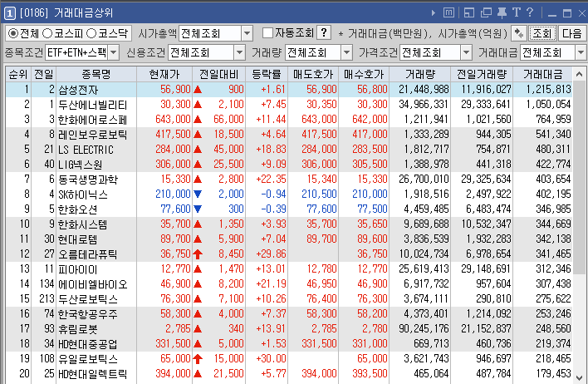The height and width of the screenshot is (384, 588).
Task: Click the 매수호가 column header
Action: point(364,74)
